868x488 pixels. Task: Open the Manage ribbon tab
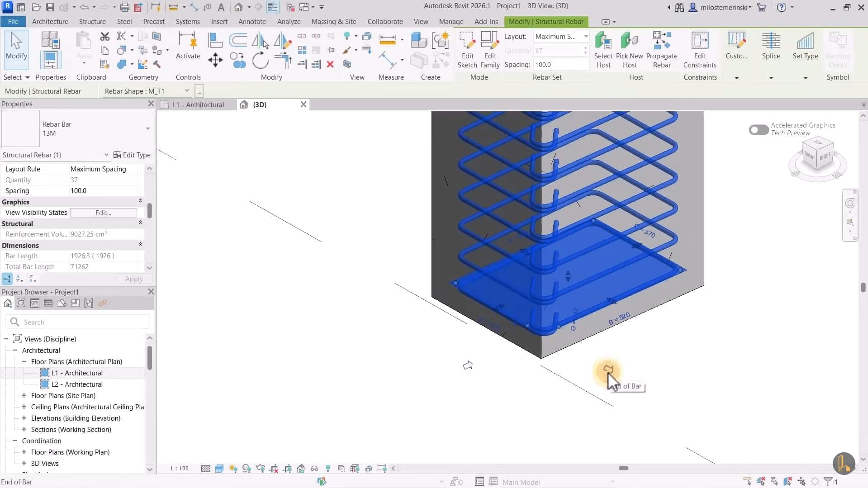click(451, 22)
